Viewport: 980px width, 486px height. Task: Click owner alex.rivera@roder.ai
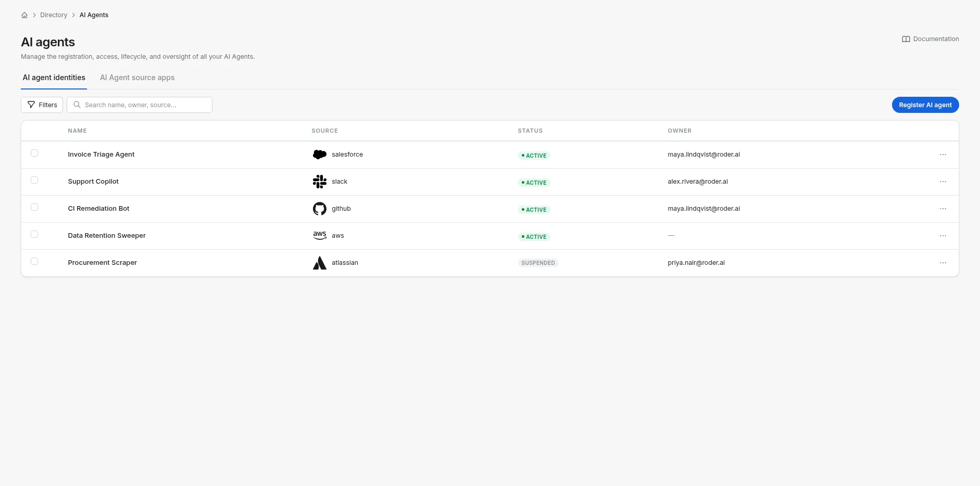(x=698, y=182)
